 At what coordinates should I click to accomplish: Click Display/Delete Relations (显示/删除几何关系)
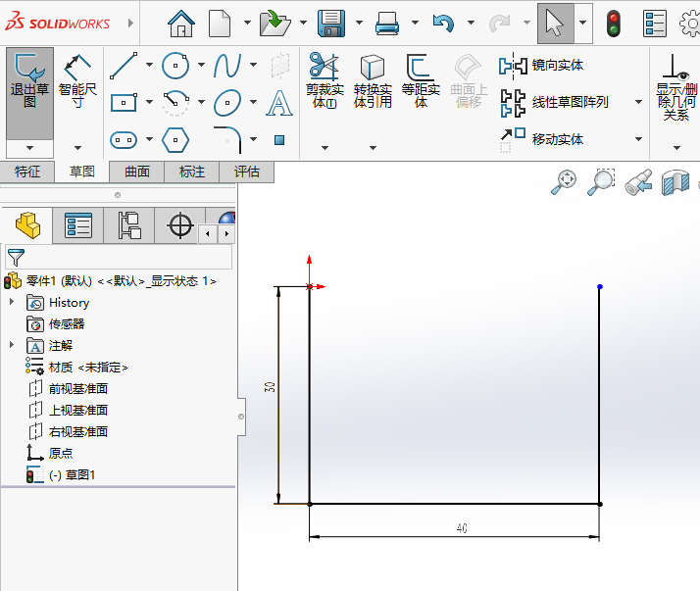tap(676, 87)
